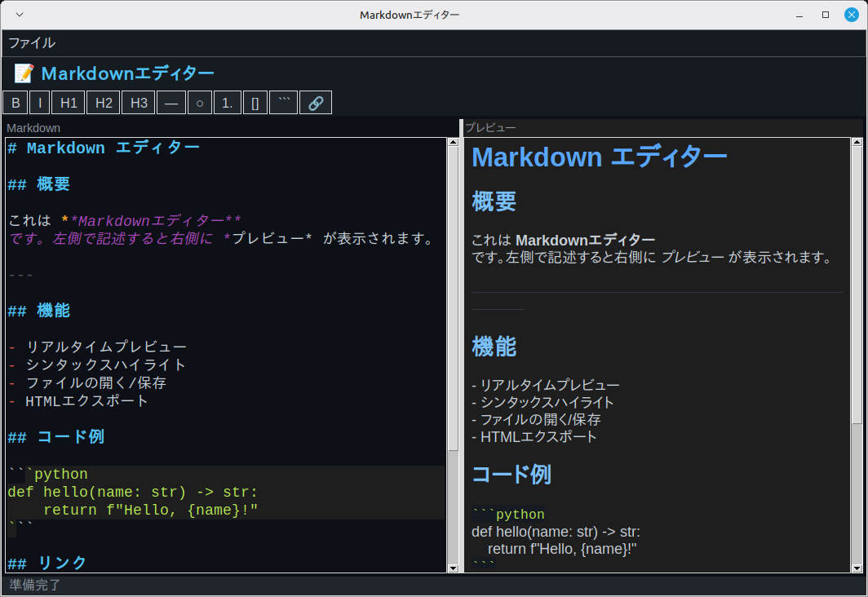Click the memo pencil icon beside the title
Viewport: 868px width, 597px height.
tap(24, 73)
